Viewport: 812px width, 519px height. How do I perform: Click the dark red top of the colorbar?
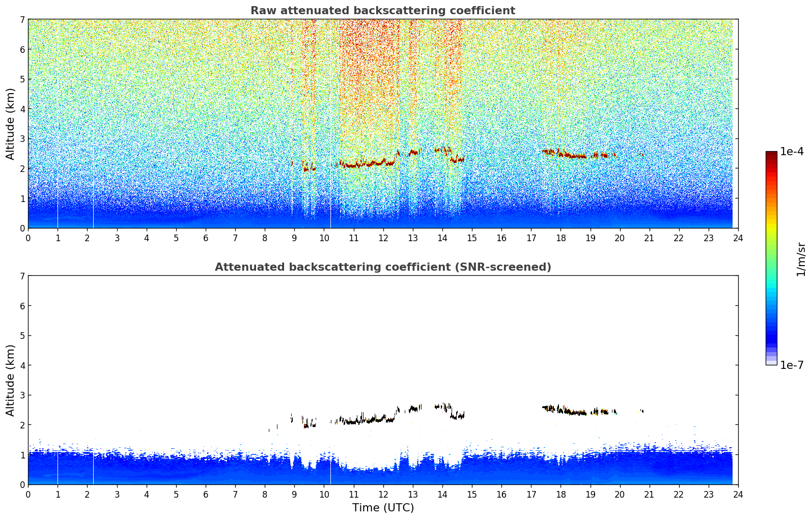click(771, 154)
